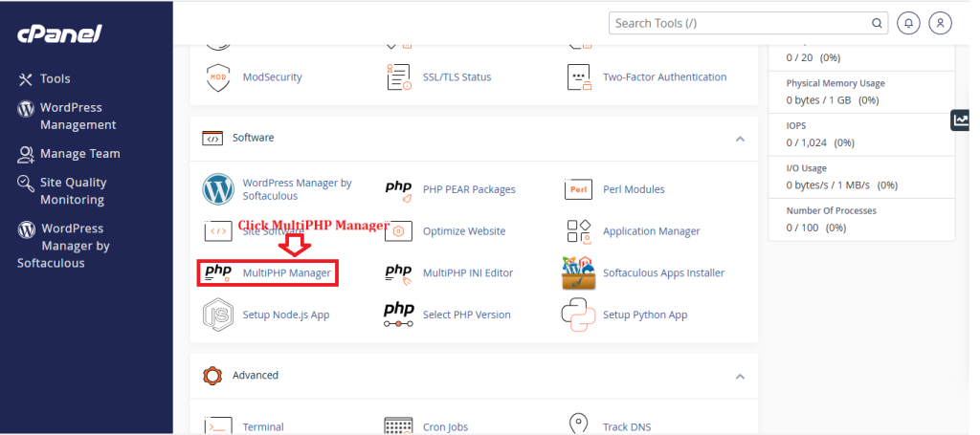Image resolution: width=980 pixels, height=435 pixels.
Task: Open the Track DNS link
Action: point(627,427)
